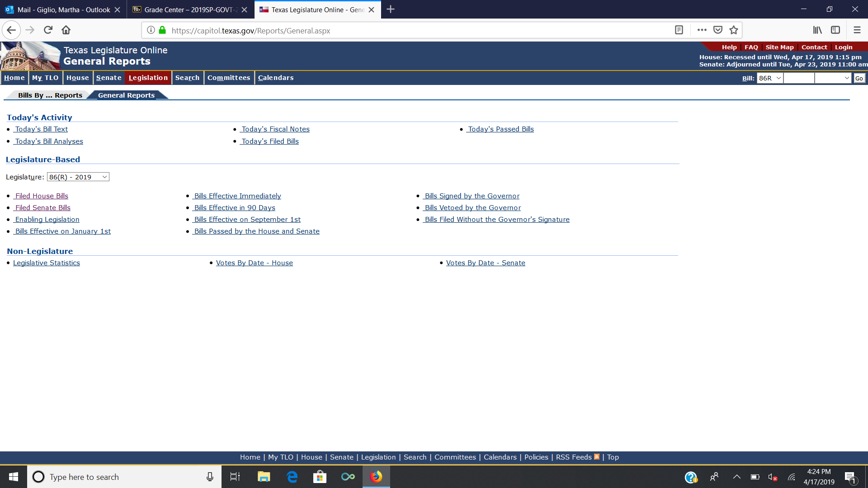Viewport: 868px width, 488px height.
Task: Expand the Legislature 86(R) - 2019 dropdown
Action: [x=78, y=177]
